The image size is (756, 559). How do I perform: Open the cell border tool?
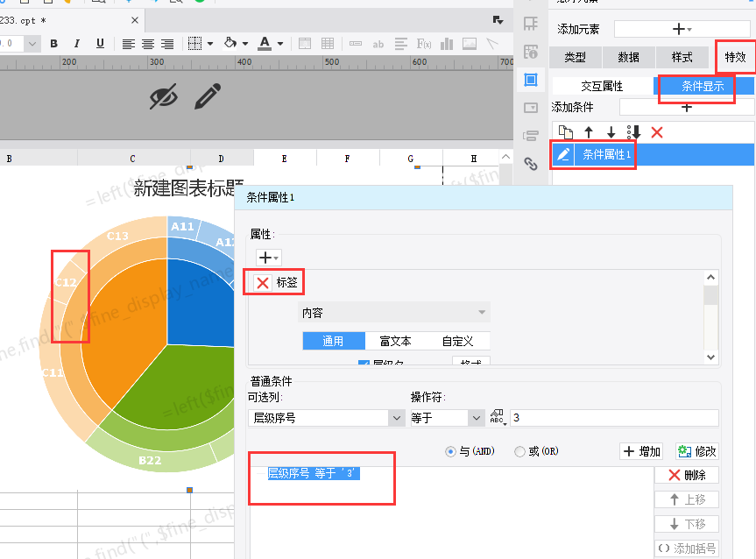(194, 44)
